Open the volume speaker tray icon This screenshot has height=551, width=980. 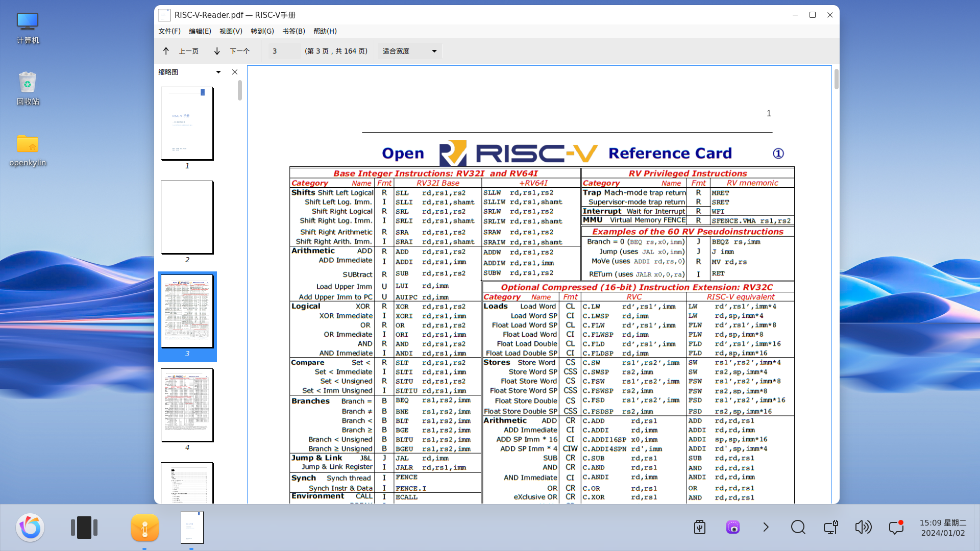tap(863, 527)
